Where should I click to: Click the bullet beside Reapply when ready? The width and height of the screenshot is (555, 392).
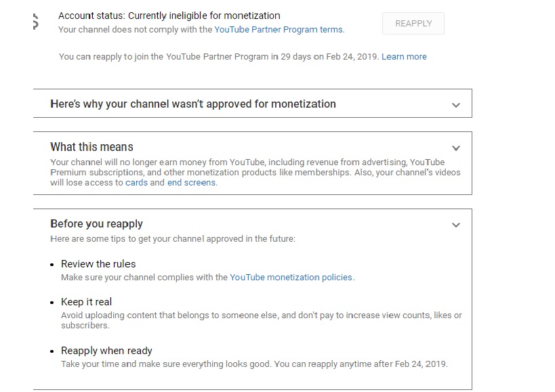coord(53,351)
